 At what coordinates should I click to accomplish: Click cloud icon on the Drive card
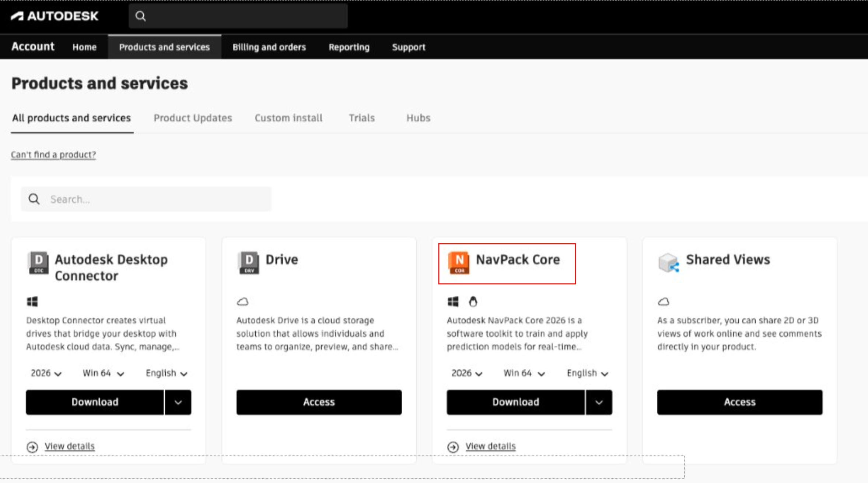242,302
